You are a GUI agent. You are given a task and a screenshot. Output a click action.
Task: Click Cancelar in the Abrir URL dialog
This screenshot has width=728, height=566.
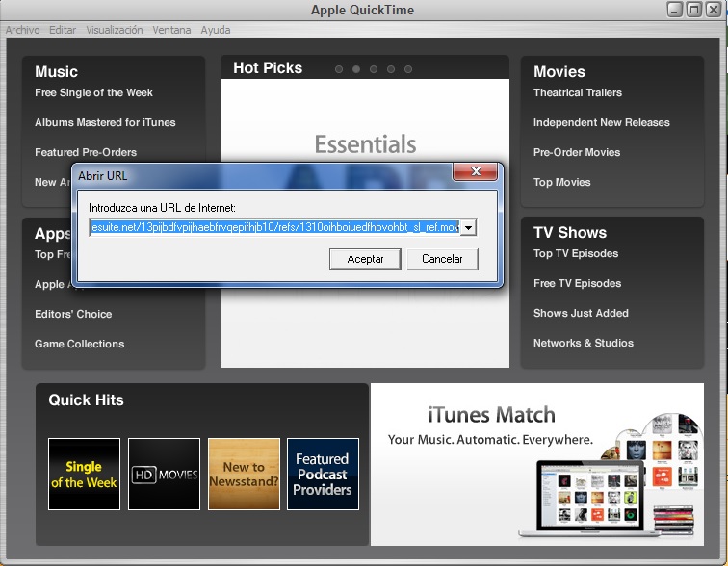442,259
